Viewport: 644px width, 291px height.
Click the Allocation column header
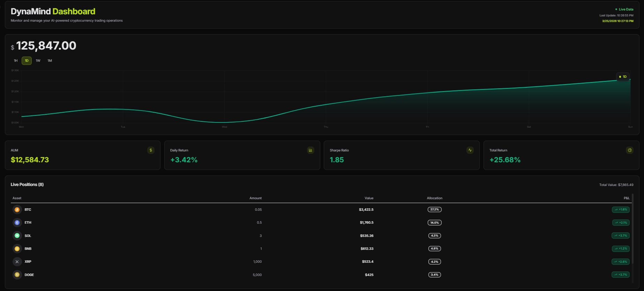[435, 198]
